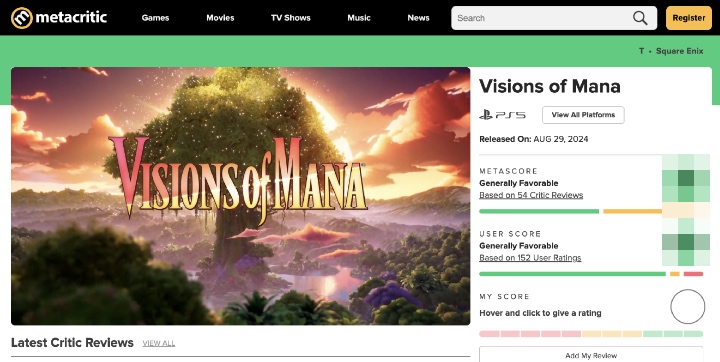Click into the Search field
The height and width of the screenshot is (362, 720).
pos(542,18)
